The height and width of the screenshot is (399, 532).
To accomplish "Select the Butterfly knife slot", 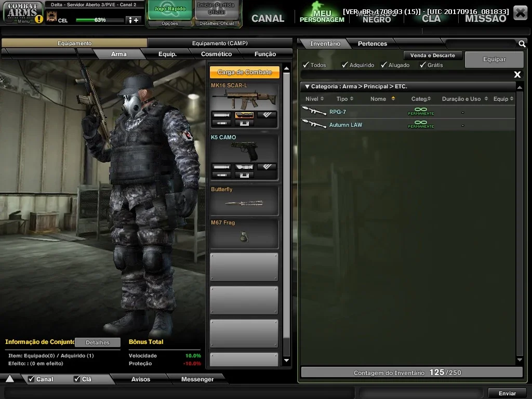I will (x=244, y=201).
